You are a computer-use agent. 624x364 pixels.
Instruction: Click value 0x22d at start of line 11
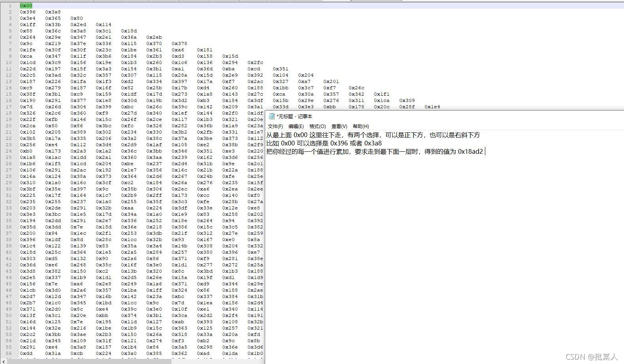(28, 69)
